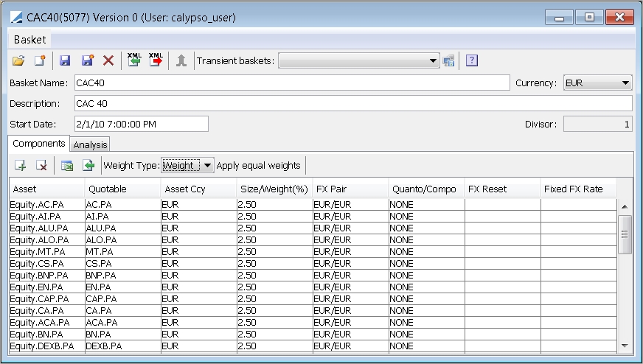Click Apply equal weights button

pos(258,166)
